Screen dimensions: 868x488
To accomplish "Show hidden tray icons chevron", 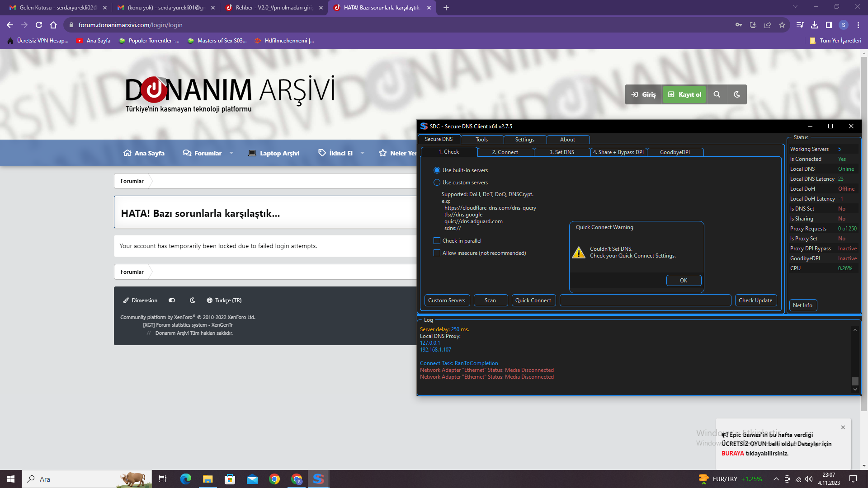I will tap(776, 479).
